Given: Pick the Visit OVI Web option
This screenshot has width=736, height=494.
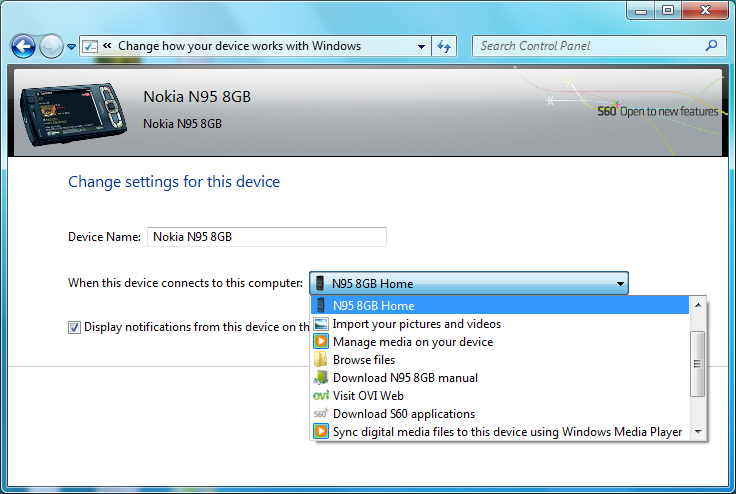Looking at the screenshot, I should 499,396.
